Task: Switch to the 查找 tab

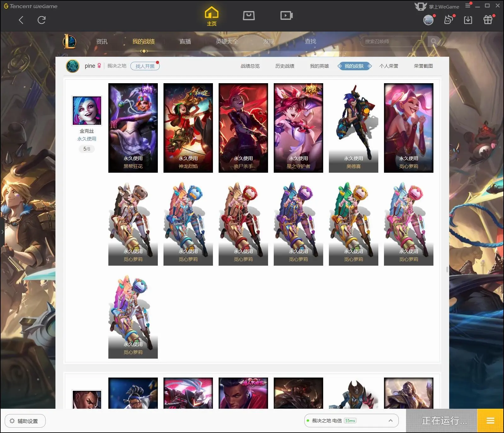Action: [310, 41]
